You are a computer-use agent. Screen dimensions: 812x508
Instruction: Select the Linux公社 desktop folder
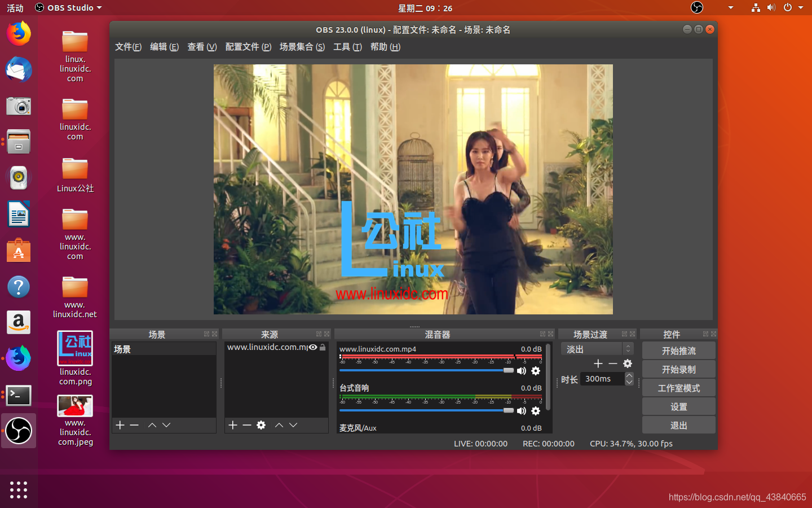(75, 175)
